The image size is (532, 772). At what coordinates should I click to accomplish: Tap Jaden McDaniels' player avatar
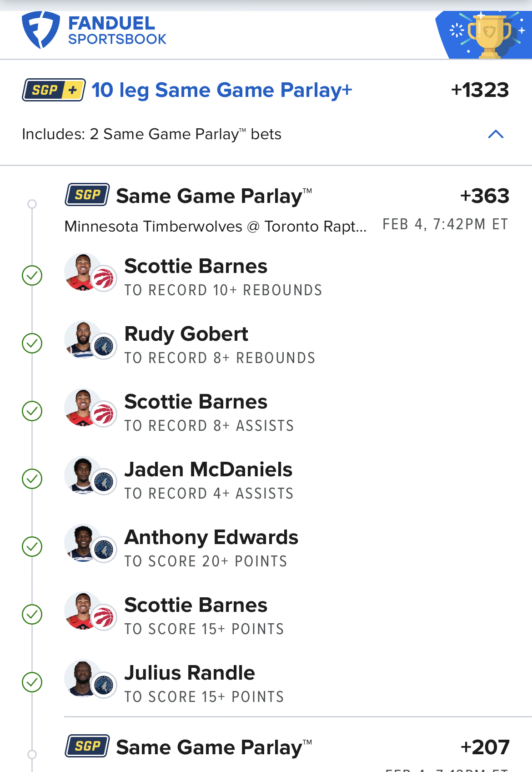pos(84,475)
